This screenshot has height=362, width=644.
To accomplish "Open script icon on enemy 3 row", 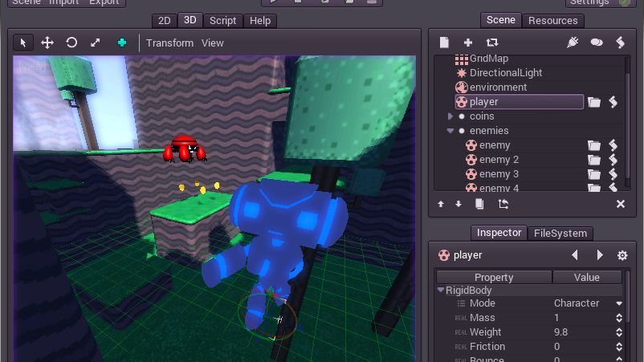I will (x=613, y=174).
